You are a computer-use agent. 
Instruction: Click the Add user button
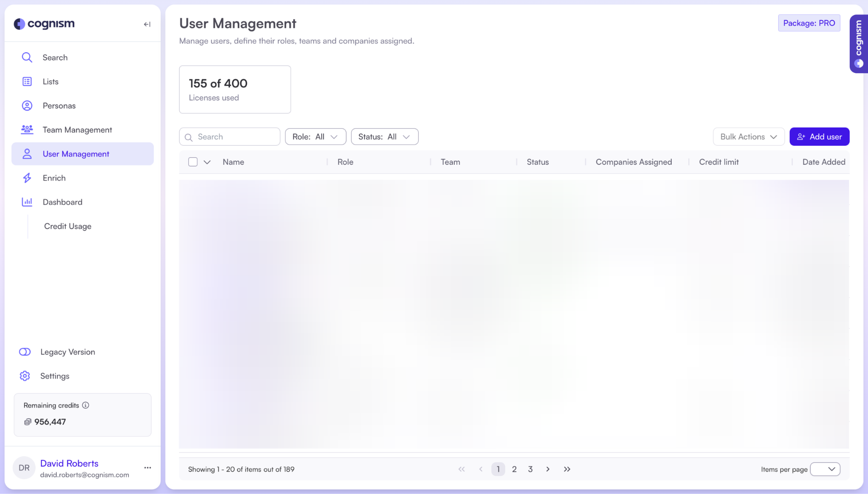pyautogui.click(x=819, y=137)
